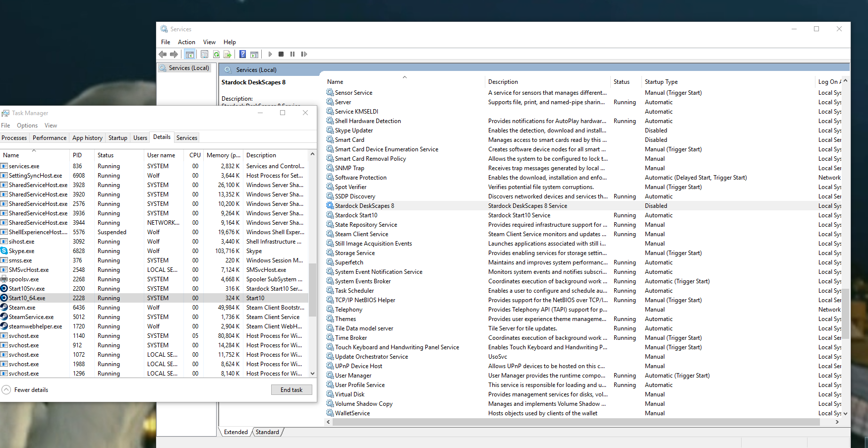
Task: Select the Steam Client Service row
Action: point(583,234)
